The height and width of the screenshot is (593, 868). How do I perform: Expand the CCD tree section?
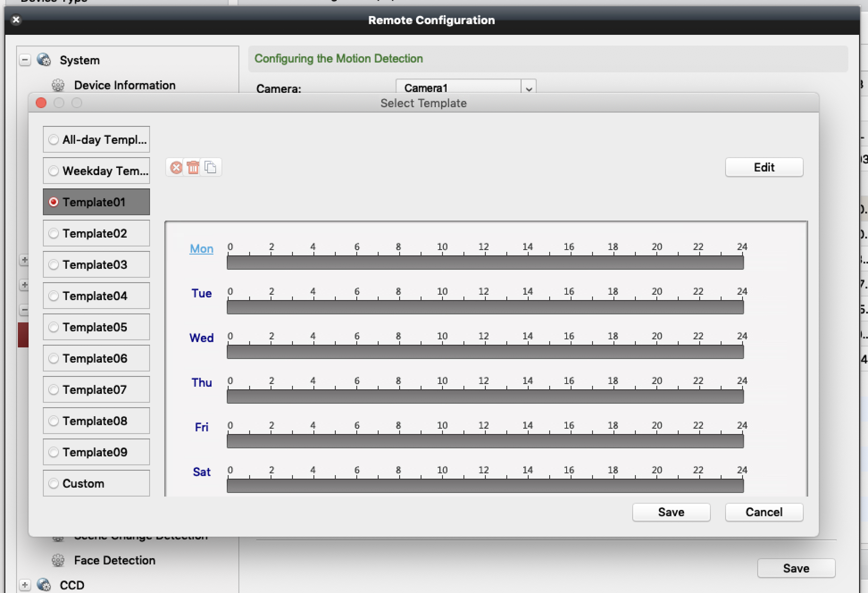pos(25,585)
